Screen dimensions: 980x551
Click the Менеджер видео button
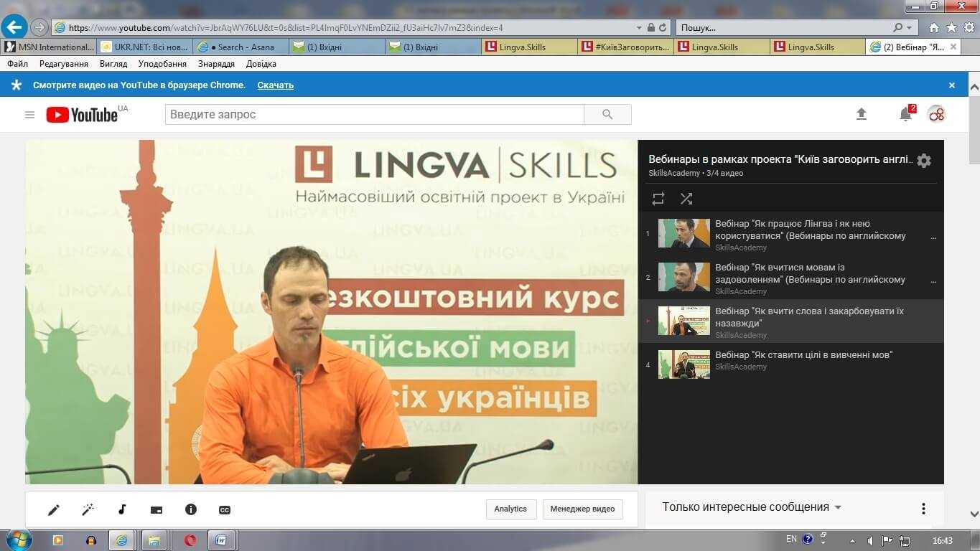[x=583, y=509]
